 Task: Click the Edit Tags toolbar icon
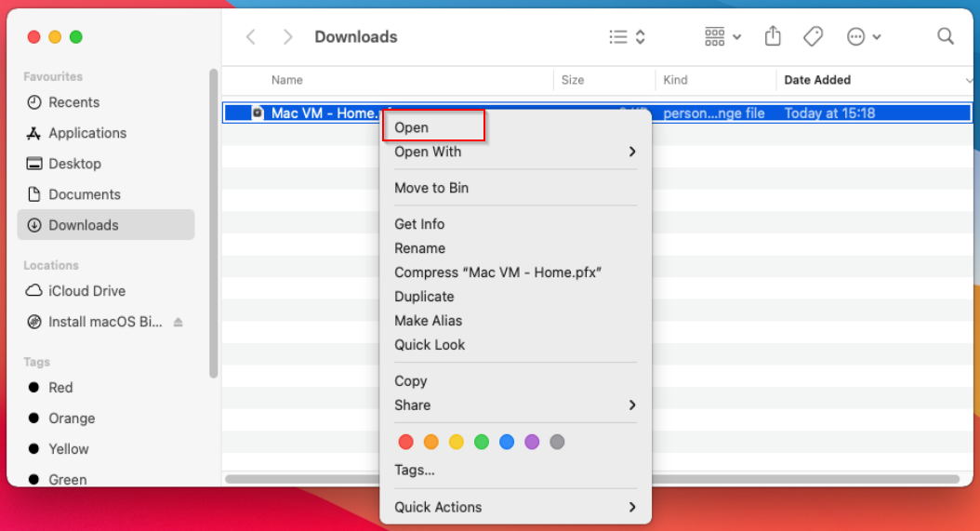click(x=813, y=36)
